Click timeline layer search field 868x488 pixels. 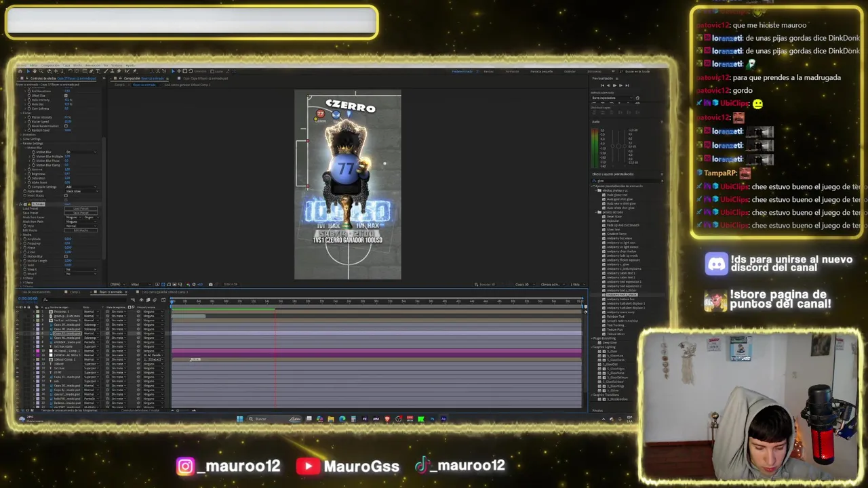pyautogui.click(x=84, y=300)
